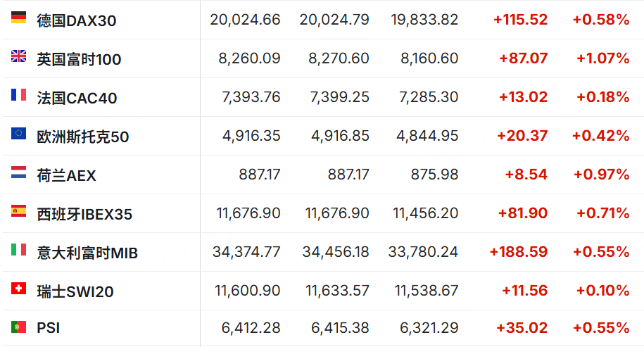Click the German flag icon

tap(18, 18)
